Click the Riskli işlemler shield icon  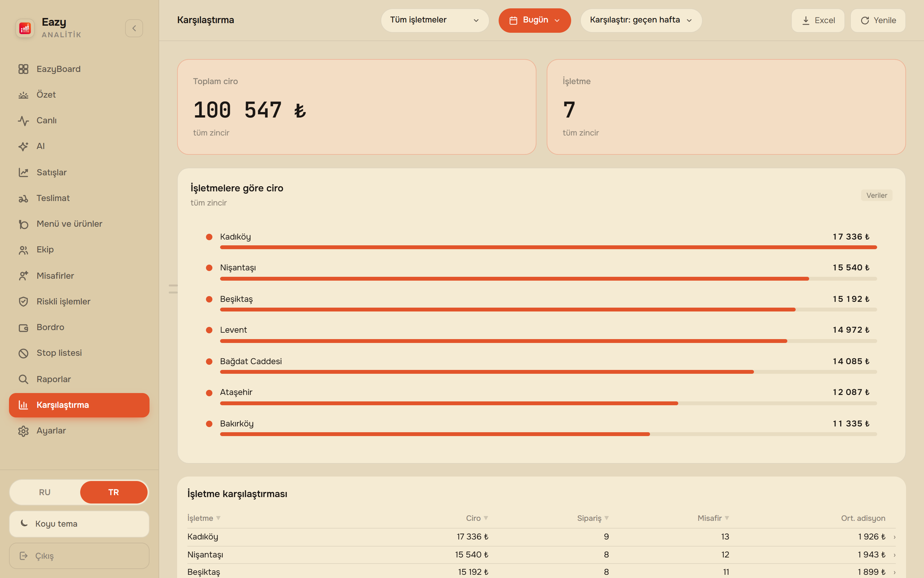tap(23, 302)
